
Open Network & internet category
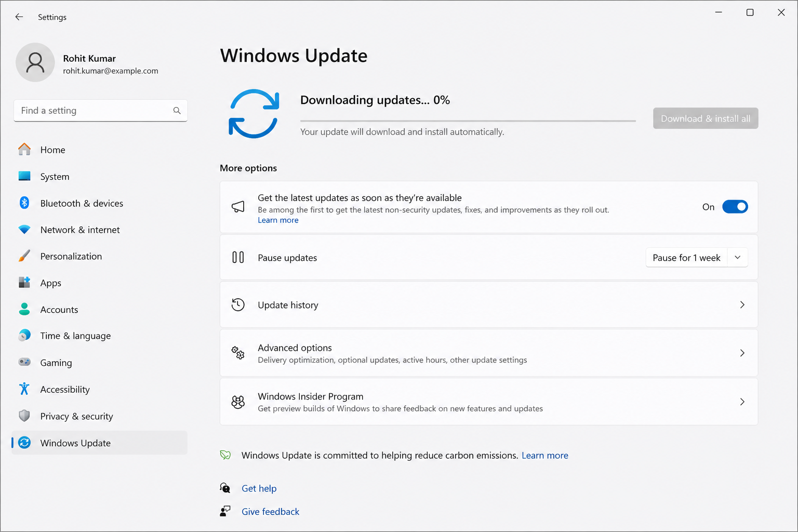pos(99,230)
